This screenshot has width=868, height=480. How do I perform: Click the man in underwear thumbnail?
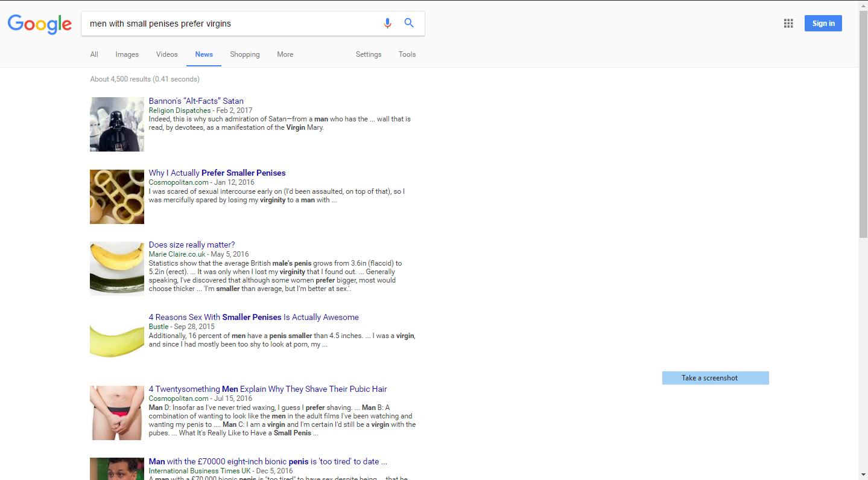[x=117, y=413]
